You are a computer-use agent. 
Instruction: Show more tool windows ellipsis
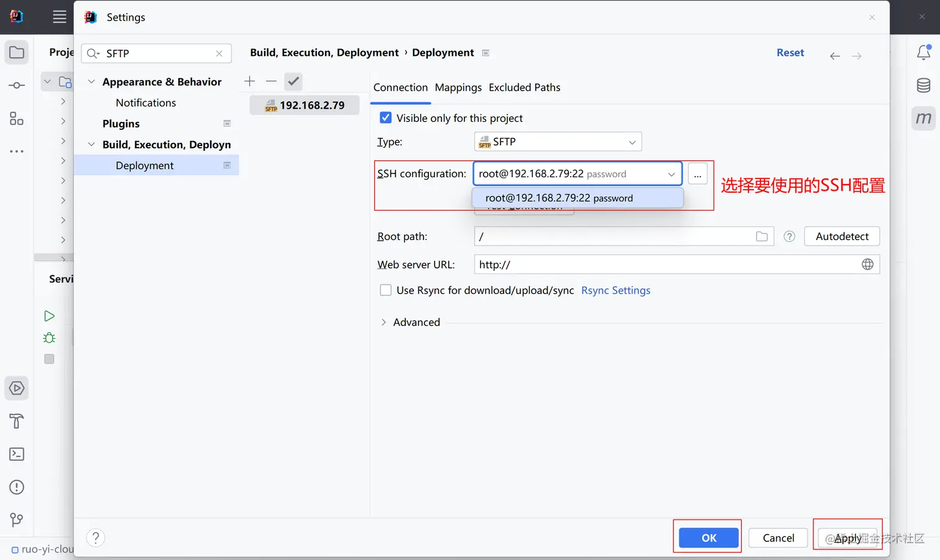tap(17, 151)
